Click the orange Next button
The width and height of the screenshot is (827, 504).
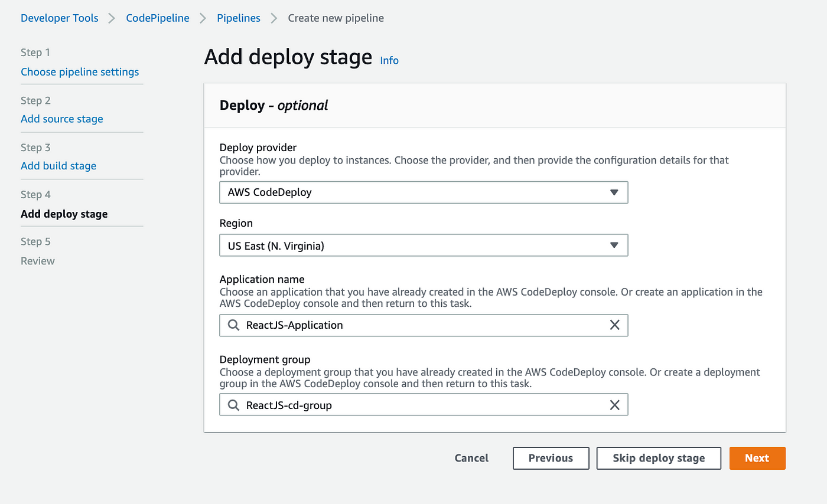point(757,458)
